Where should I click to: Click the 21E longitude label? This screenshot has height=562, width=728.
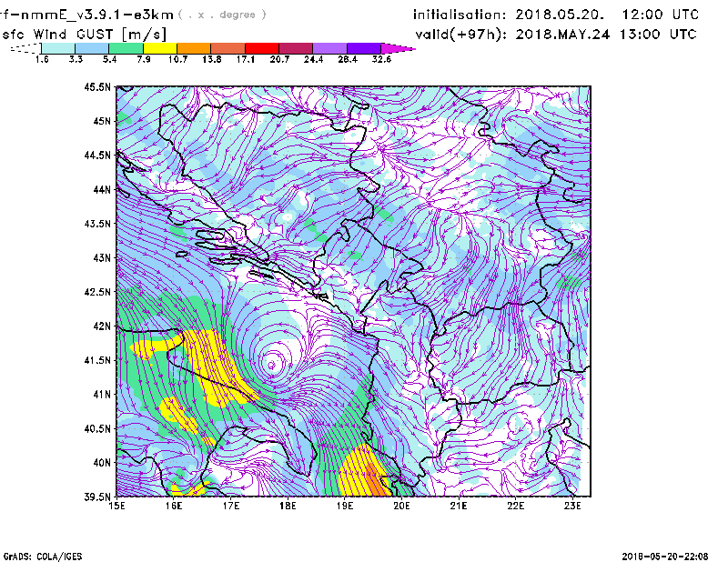459,506
